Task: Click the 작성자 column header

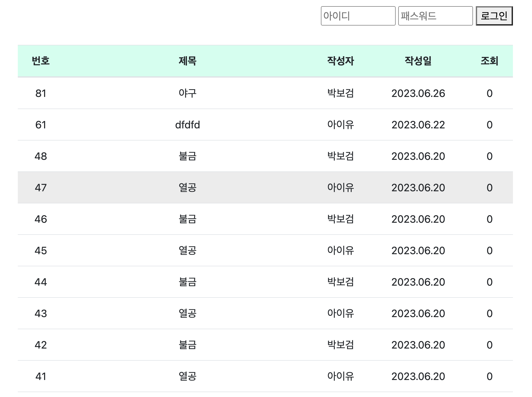Action: click(x=340, y=61)
